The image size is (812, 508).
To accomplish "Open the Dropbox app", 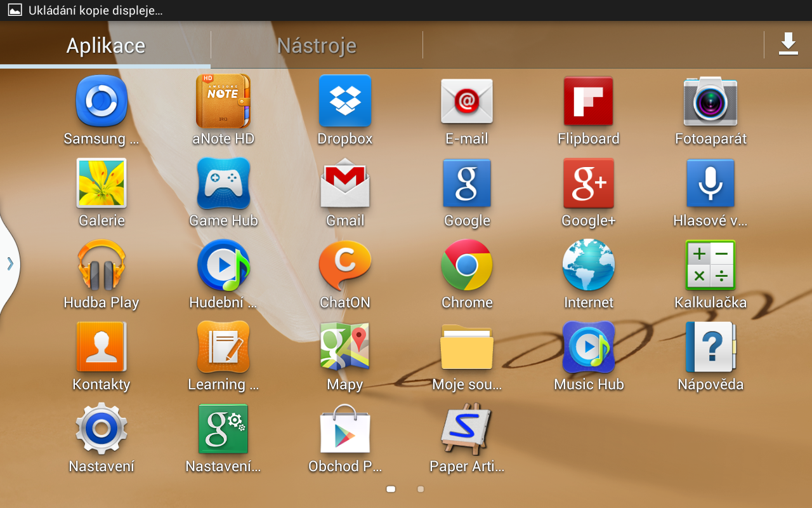I will 345,102.
